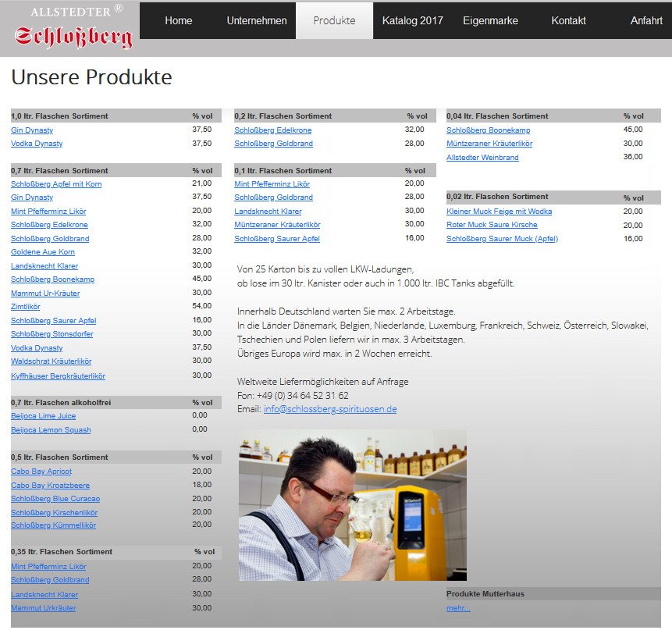Click the 21,00 value for Apfel mit Korn

coord(202,183)
